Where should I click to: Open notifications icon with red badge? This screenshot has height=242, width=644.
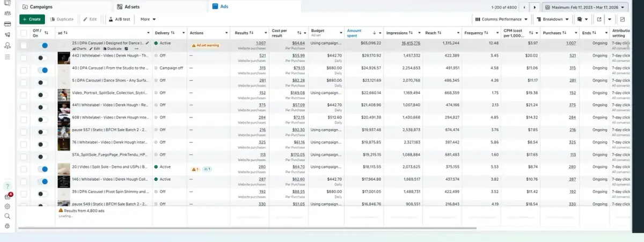coord(8,196)
